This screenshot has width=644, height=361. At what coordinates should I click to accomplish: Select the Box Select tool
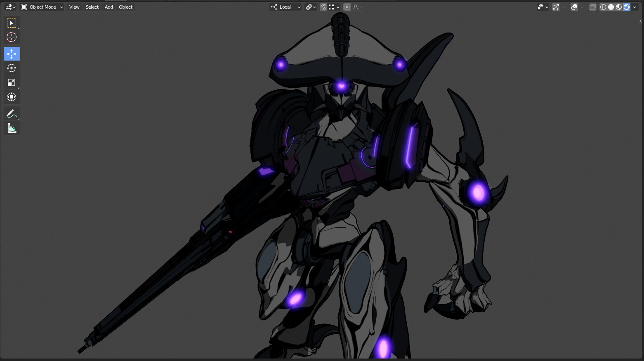click(x=12, y=23)
